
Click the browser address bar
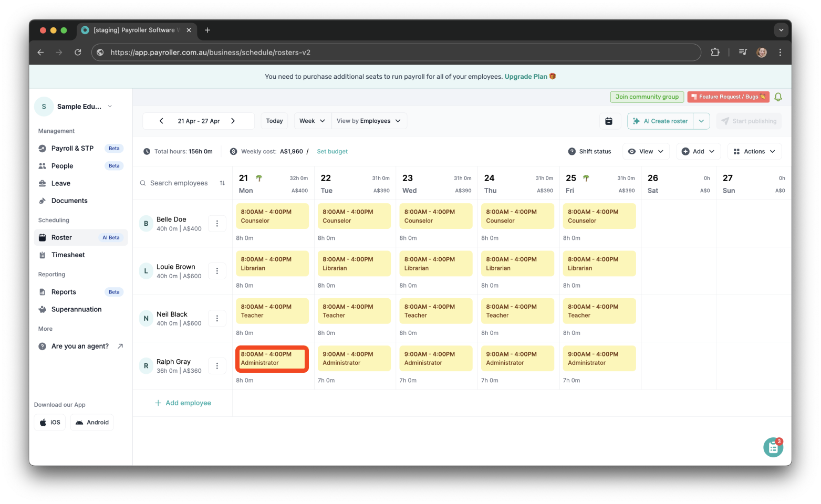[x=368, y=52]
